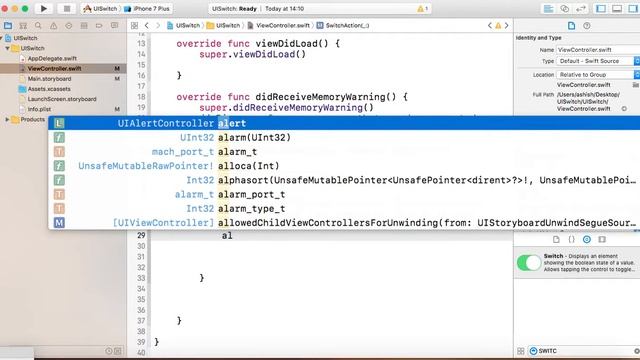
Task: Open LaunchScreen.storyboard file
Action: coord(62,99)
